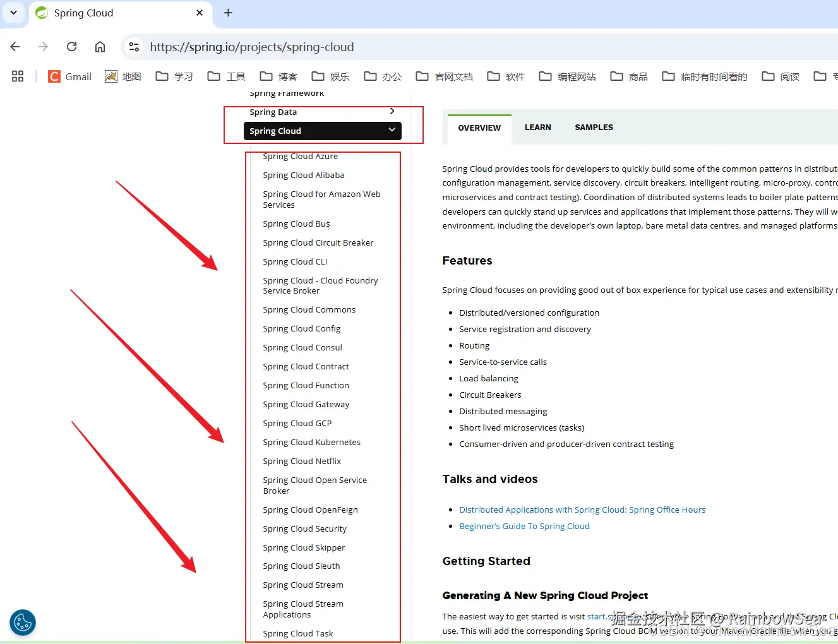838x644 pixels.
Task: Close the Spring Cloud tab
Action: [x=200, y=13]
